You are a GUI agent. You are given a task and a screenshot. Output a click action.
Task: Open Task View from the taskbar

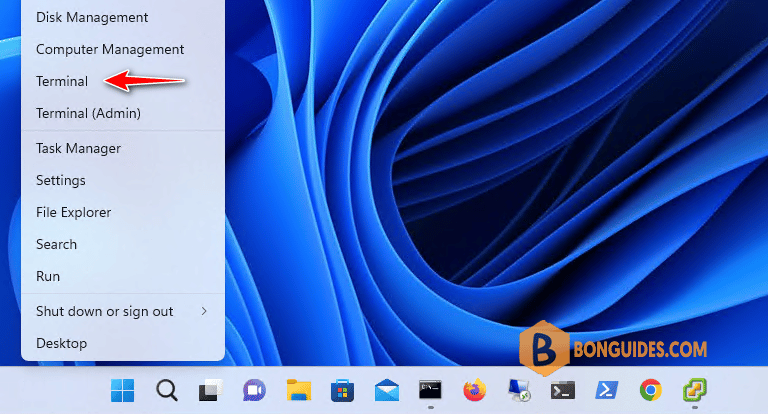point(211,390)
